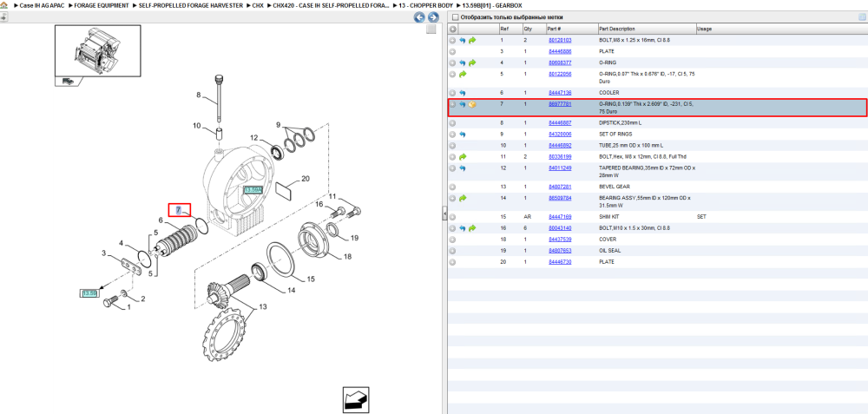Open the 13 - CHOPPER BODY breadcrumb
868x414 pixels.
tap(425, 5)
